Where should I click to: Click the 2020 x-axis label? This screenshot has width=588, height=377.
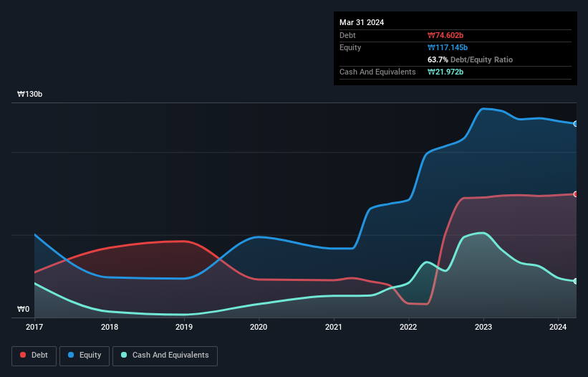259,327
